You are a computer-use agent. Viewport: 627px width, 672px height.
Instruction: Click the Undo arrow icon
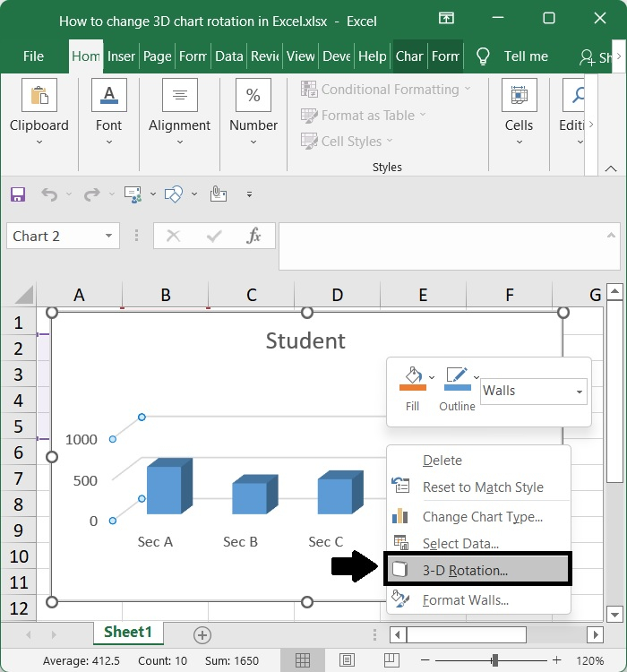(x=49, y=194)
